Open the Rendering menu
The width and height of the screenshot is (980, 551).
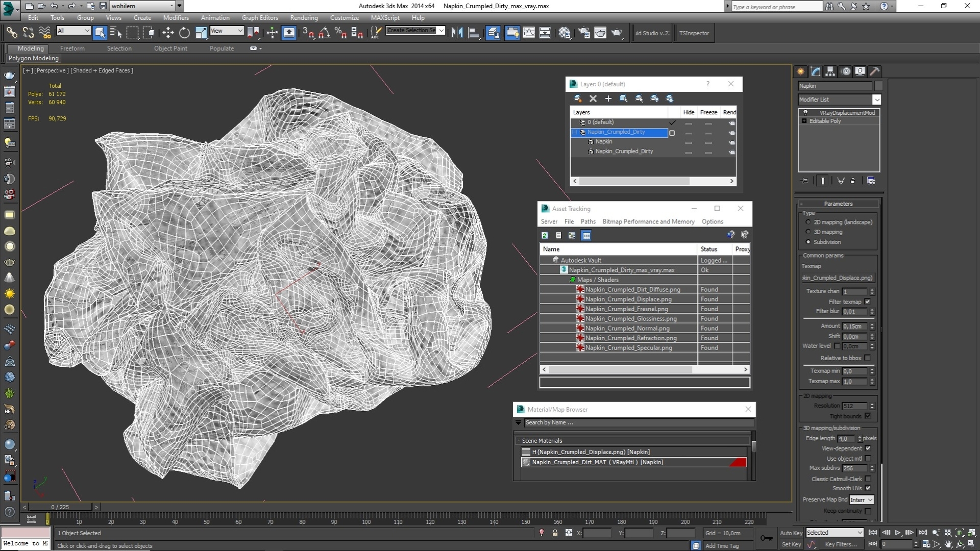click(x=304, y=17)
